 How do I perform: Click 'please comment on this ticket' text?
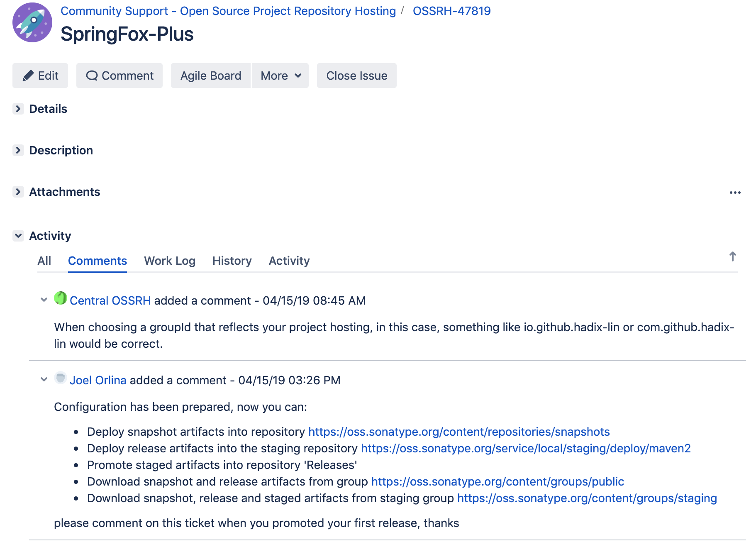tap(256, 523)
